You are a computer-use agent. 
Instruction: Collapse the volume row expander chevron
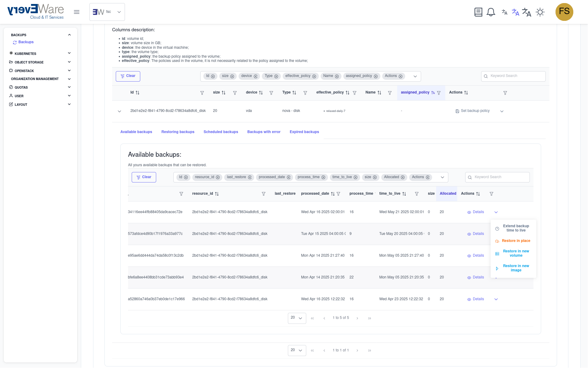(119, 111)
